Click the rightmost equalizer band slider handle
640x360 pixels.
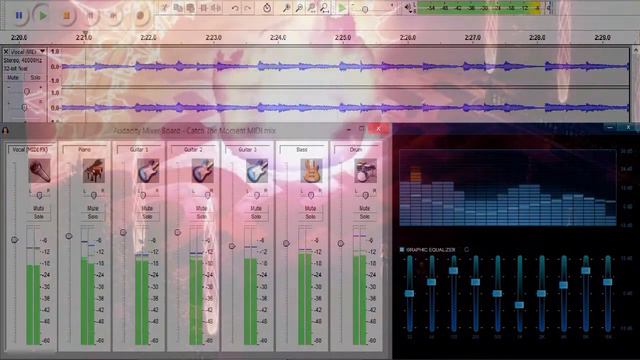pos(608,282)
